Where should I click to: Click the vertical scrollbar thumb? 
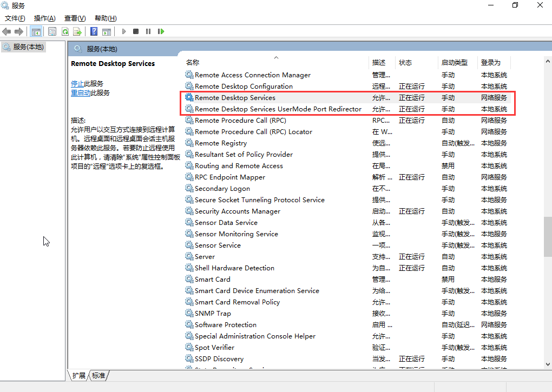548,237
